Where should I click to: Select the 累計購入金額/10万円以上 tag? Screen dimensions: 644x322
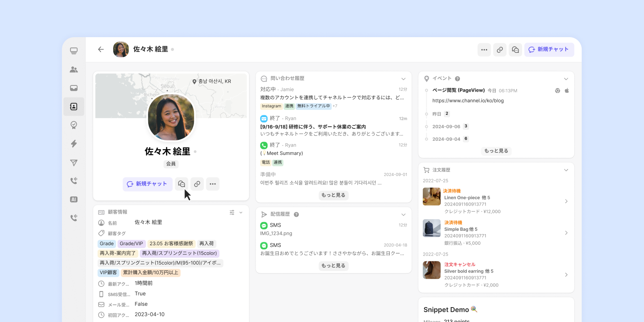point(151,272)
